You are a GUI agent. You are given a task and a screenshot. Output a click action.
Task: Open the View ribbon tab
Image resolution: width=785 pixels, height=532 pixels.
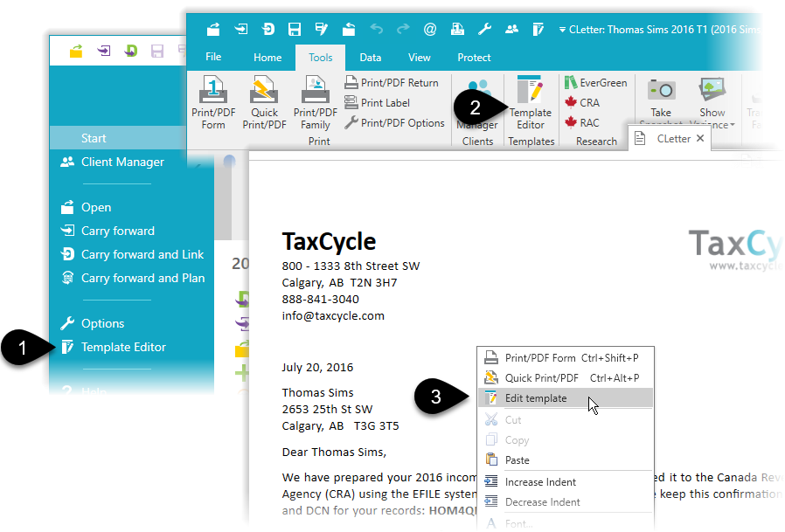pyautogui.click(x=419, y=58)
